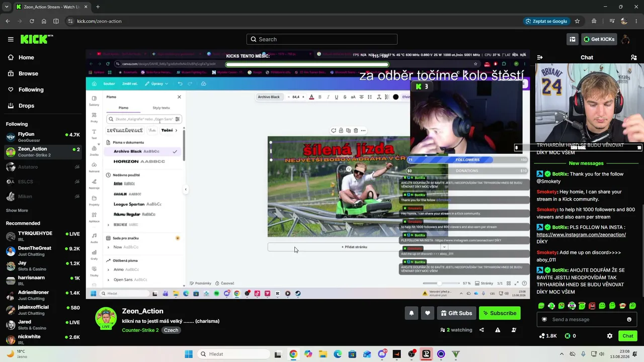Viewport: 644px width, 362px height.
Task: Close the Písmo font panel in Canva
Action: point(179,97)
